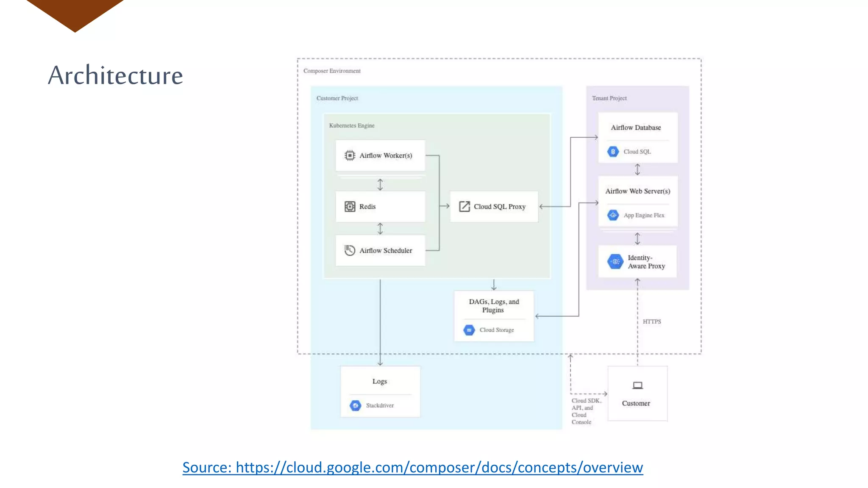
Task: Click the Airflow Worker chip icon
Action: point(350,155)
